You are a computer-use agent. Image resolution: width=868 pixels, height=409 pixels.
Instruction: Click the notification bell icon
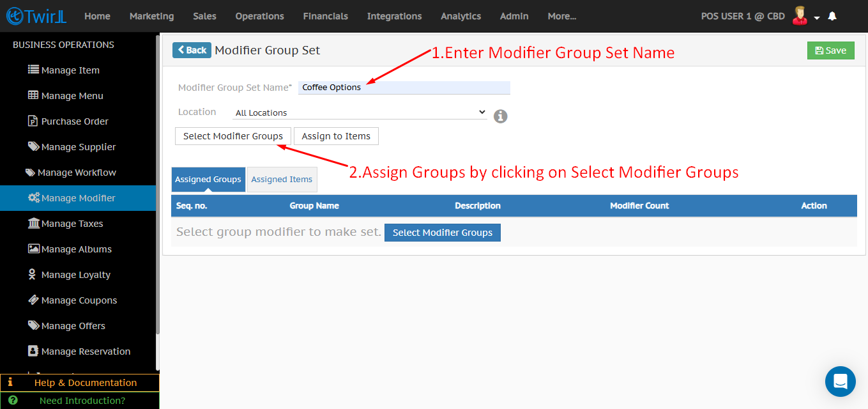click(832, 17)
